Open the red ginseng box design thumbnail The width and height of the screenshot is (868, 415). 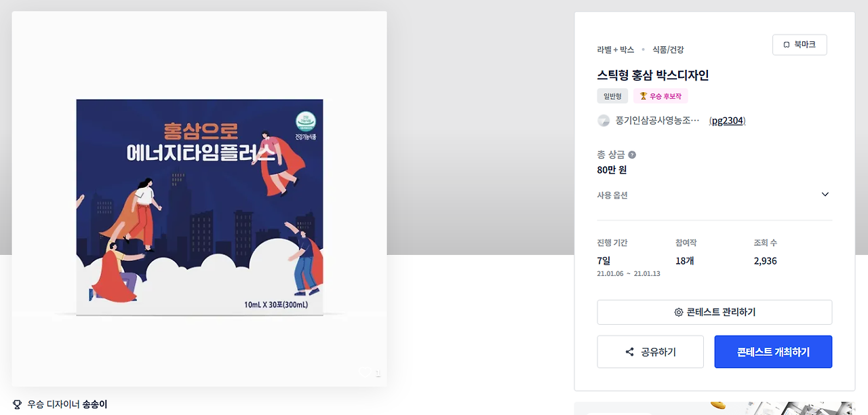click(199, 208)
